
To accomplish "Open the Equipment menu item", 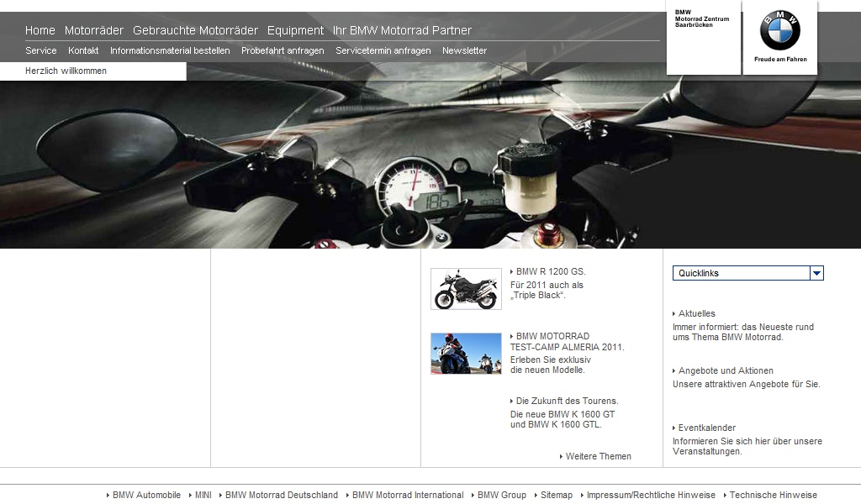I will click(x=295, y=30).
